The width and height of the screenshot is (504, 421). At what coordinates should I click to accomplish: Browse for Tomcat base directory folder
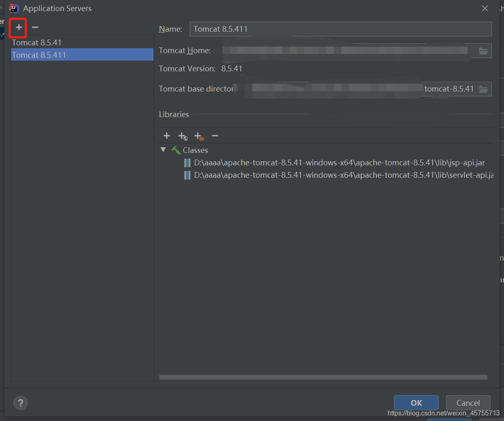pos(483,89)
